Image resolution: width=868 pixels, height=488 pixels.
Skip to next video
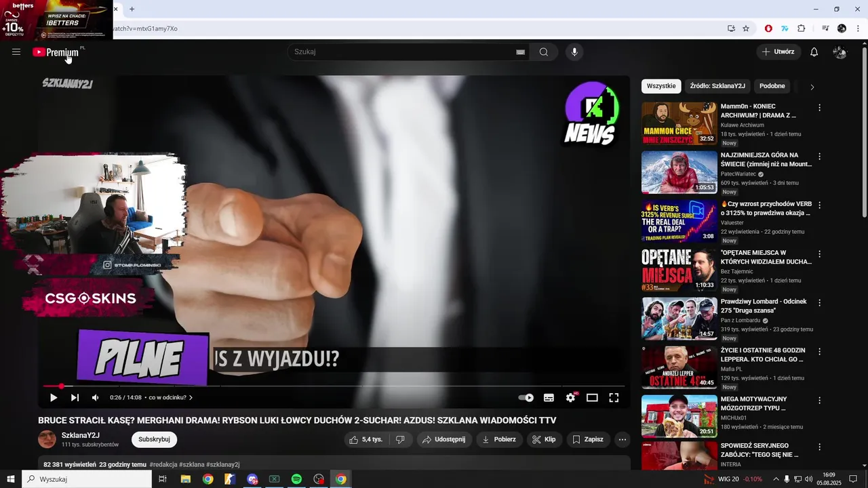tap(75, 398)
